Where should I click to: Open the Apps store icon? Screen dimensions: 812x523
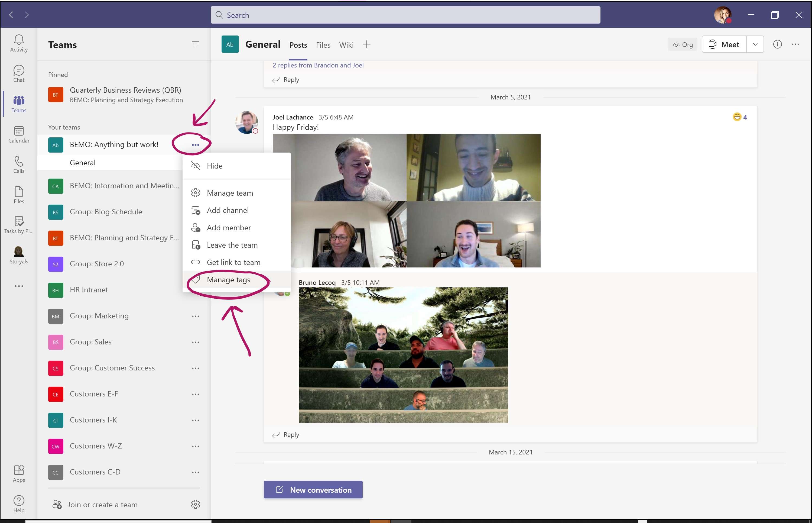(x=19, y=474)
